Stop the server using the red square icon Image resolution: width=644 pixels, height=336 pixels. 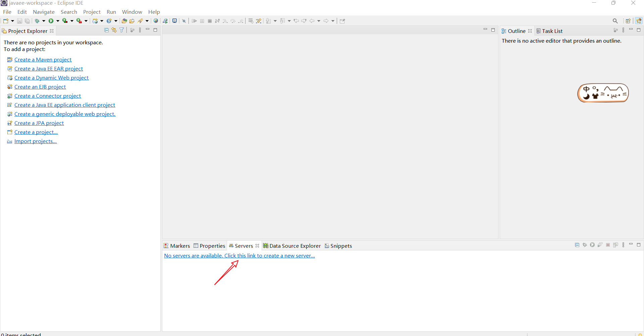608,245
